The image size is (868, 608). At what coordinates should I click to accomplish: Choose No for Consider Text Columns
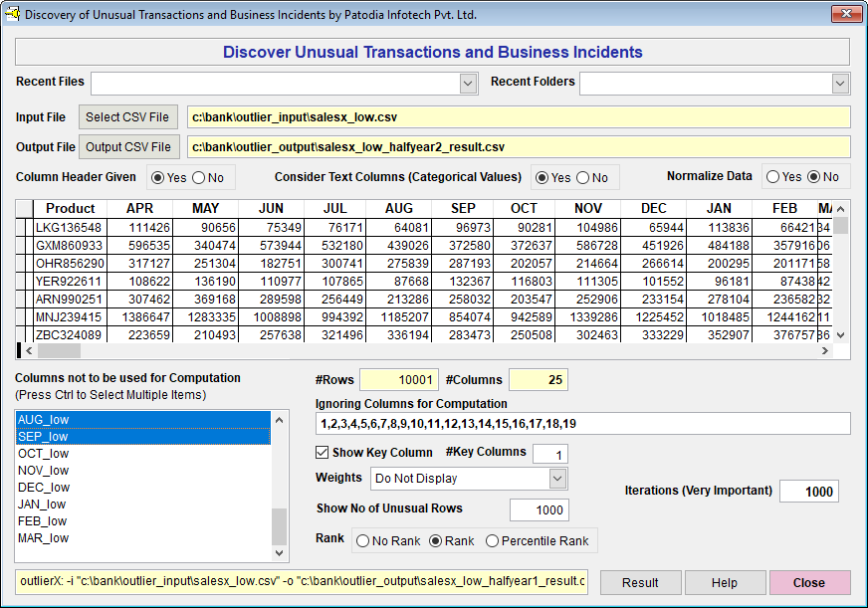582,178
